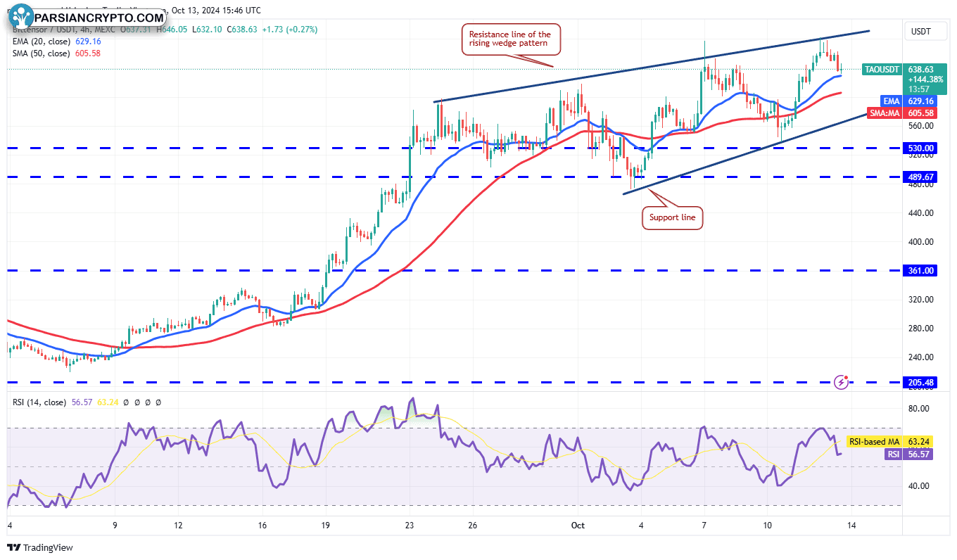957x560 pixels.
Task: Select the RSI (14, close) indicator legend
Action: pyautogui.click(x=39, y=402)
